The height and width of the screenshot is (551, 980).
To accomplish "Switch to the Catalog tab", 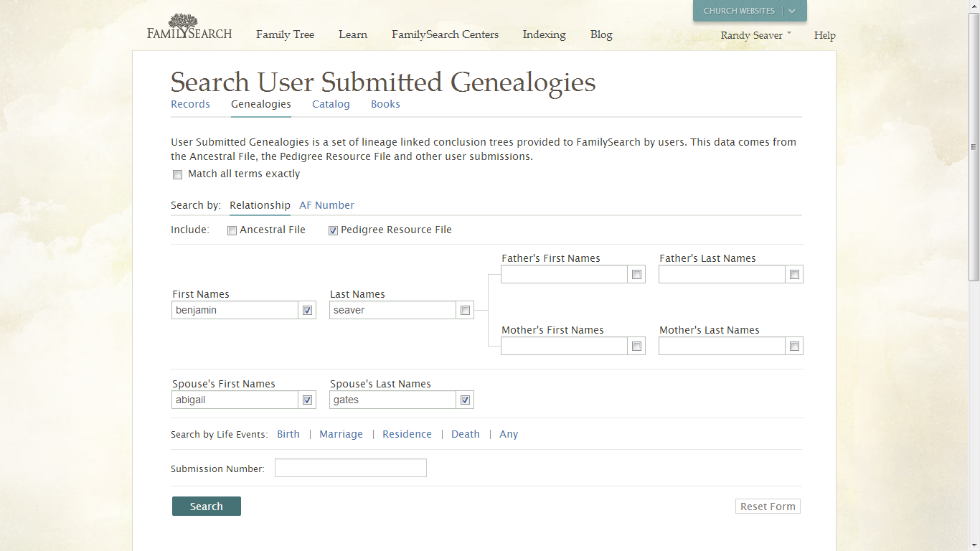I will tap(331, 104).
